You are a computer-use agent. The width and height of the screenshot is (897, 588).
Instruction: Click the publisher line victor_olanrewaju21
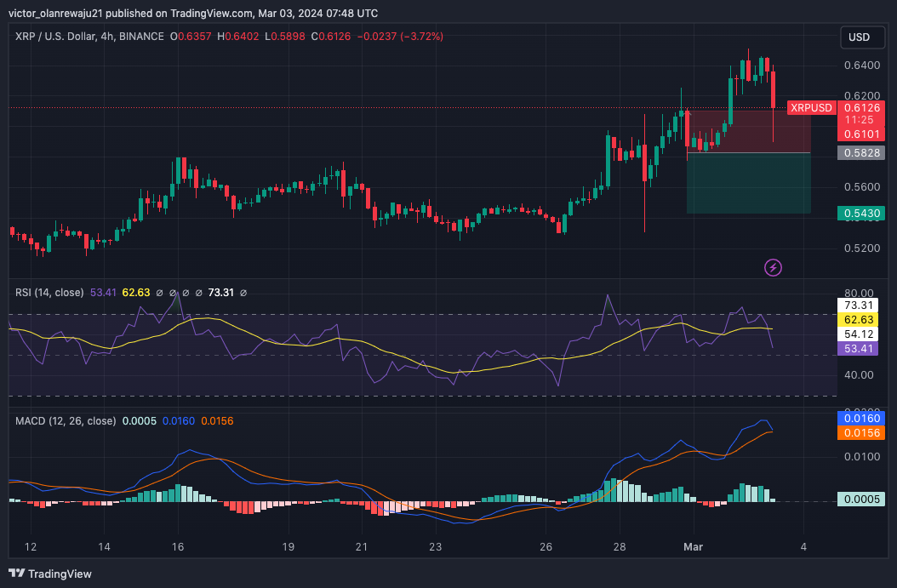193,13
